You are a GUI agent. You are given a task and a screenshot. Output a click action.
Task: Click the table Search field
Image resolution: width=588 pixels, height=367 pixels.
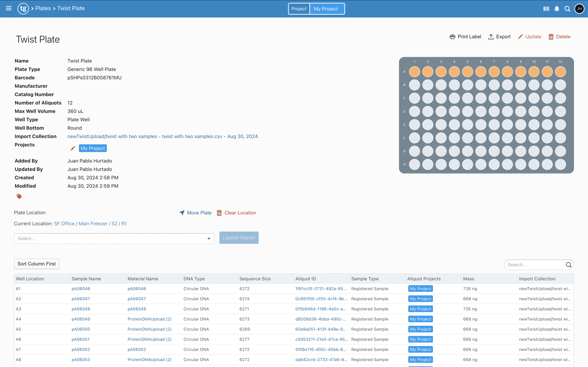[535, 264]
